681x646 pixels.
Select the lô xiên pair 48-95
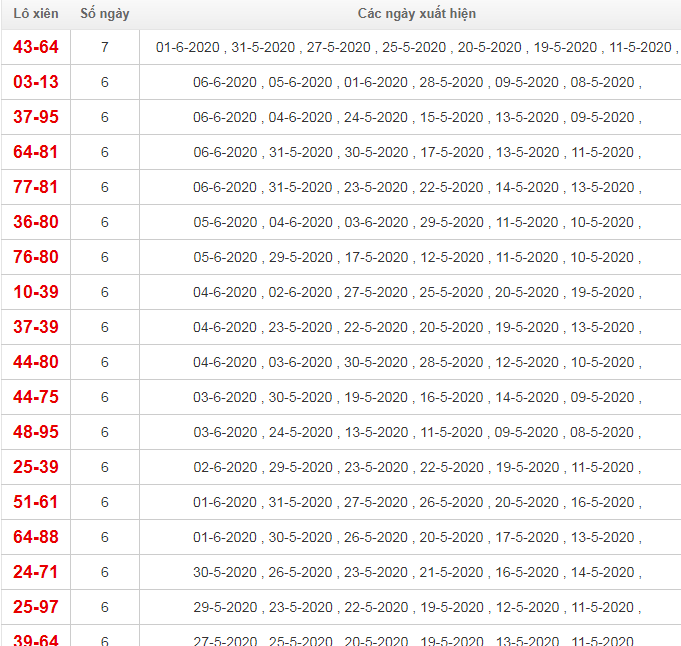tap(36, 432)
